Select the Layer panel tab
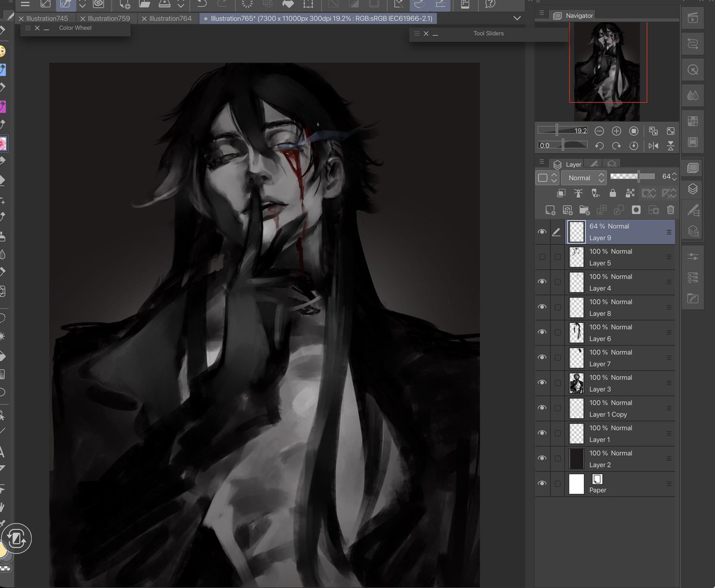 [567, 164]
